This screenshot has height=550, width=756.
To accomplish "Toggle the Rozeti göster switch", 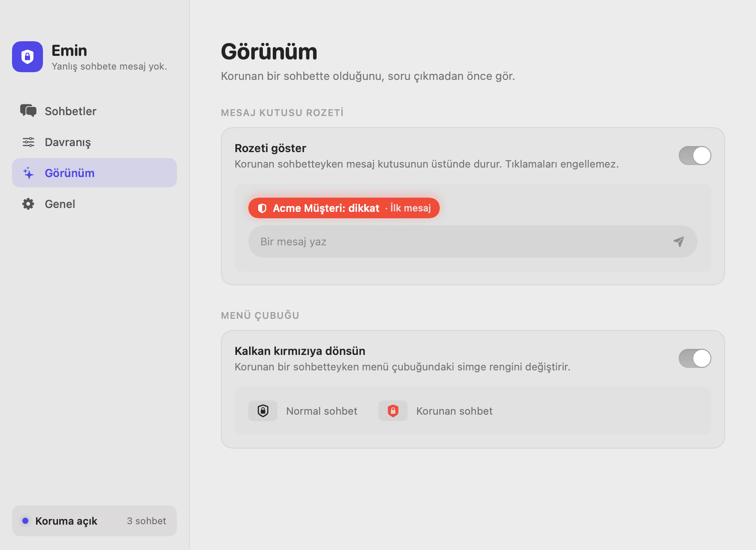I will click(x=695, y=156).
